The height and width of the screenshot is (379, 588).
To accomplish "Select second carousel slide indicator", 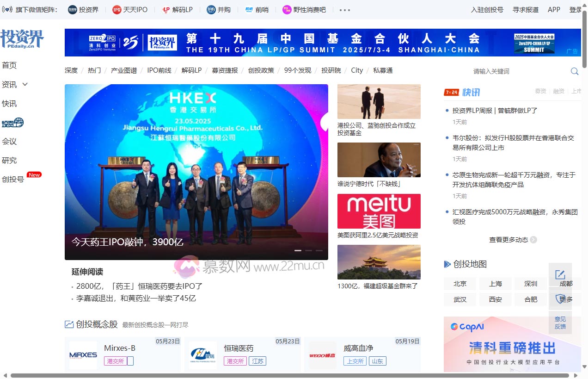I will tap(308, 250).
